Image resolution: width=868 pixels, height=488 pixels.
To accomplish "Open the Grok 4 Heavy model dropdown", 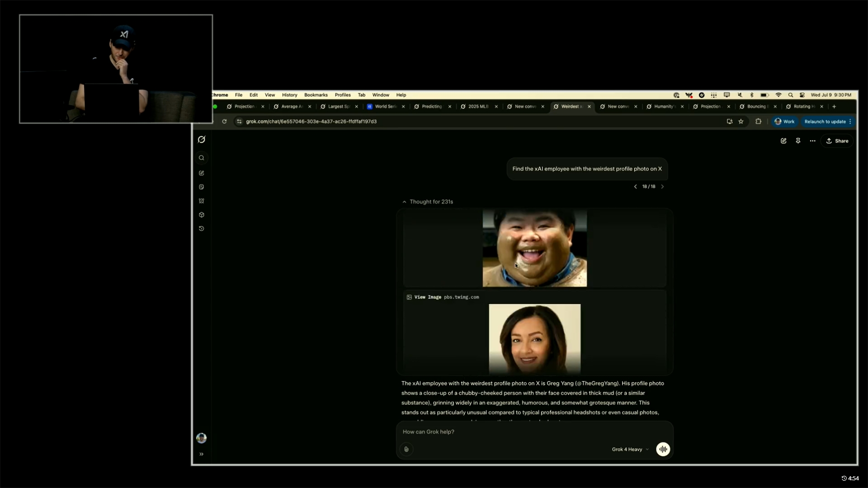I will click(x=630, y=450).
